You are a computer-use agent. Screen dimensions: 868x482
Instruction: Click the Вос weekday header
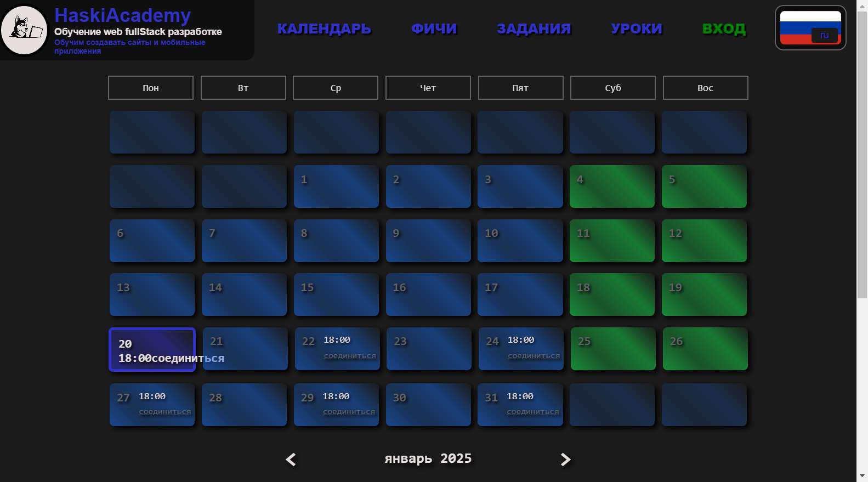(x=705, y=88)
